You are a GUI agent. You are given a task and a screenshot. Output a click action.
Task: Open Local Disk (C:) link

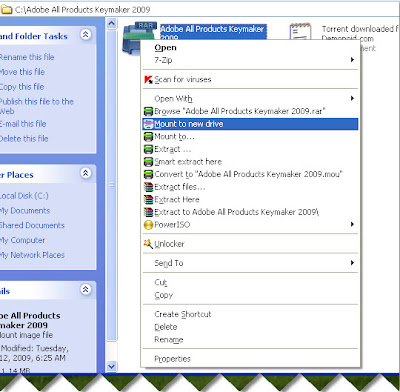coord(24,196)
